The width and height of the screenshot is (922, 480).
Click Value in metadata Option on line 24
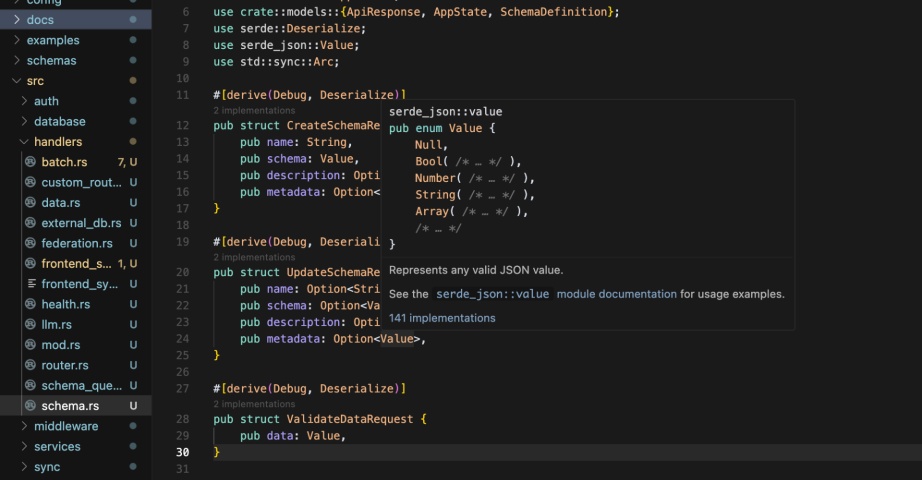pyautogui.click(x=397, y=339)
